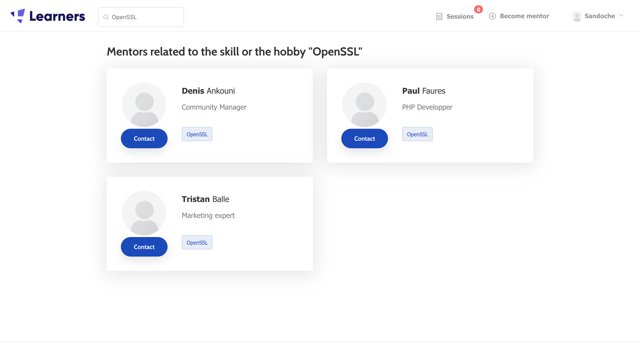The height and width of the screenshot is (364, 640).
Task: Focus the OpenSSL search field
Action: [141, 17]
